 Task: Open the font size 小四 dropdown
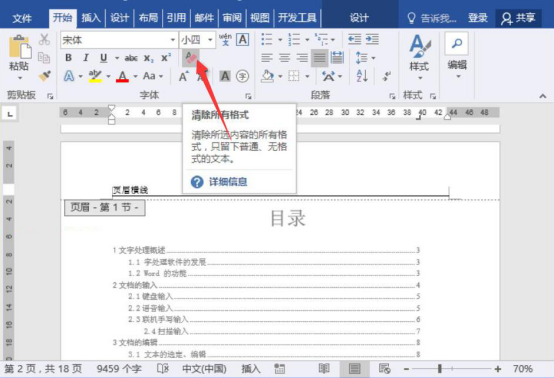(x=210, y=40)
